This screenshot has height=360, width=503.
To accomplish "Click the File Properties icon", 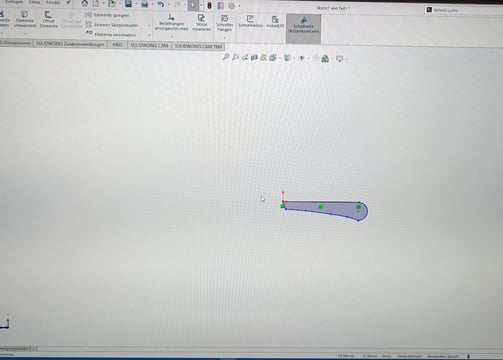I will [x=220, y=6].
